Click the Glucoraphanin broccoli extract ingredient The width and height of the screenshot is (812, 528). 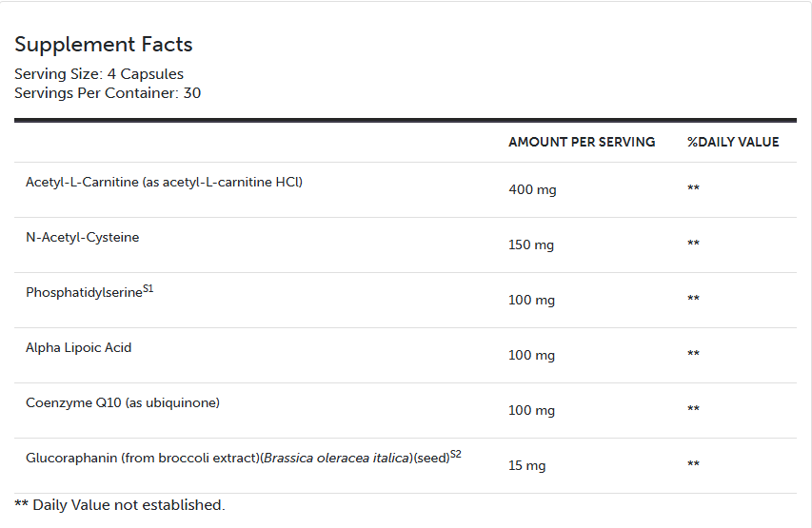click(143, 458)
